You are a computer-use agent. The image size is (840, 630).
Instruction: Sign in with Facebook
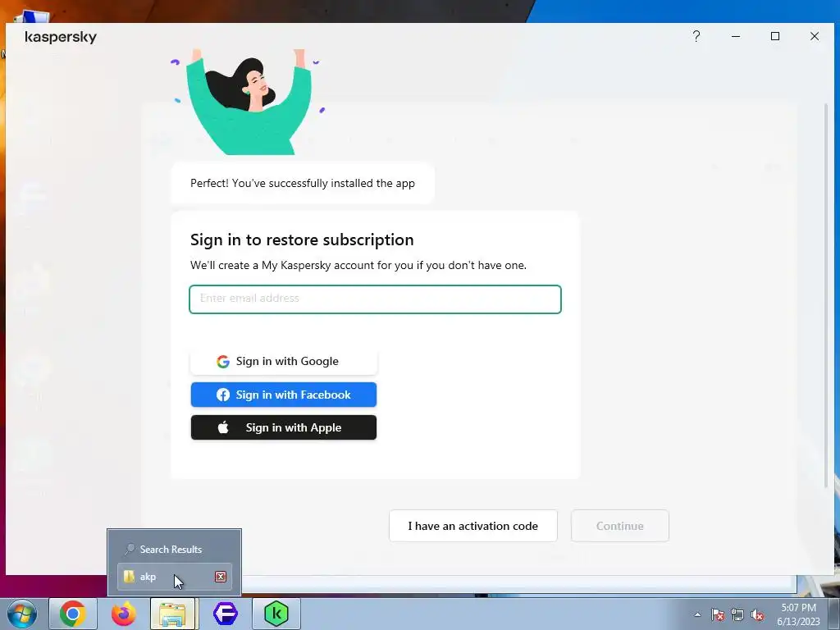pyautogui.click(x=284, y=395)
